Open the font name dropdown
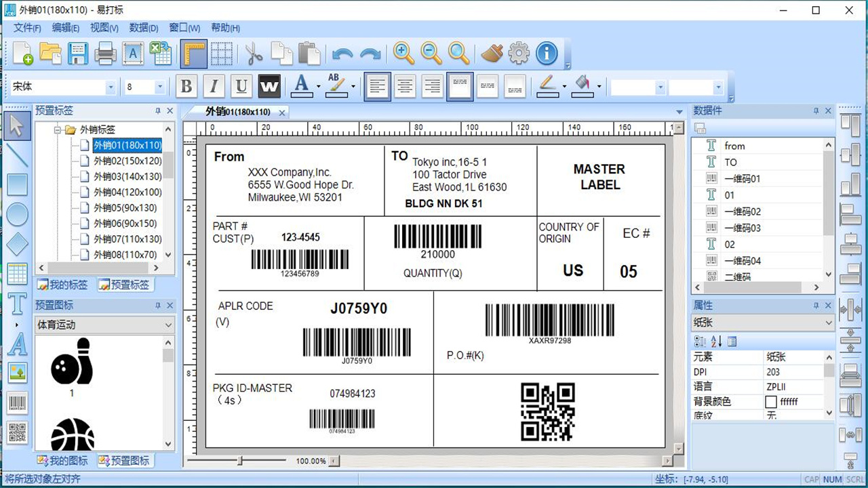The height and width of the screenshot is (488, 868). tap(111, 87)
